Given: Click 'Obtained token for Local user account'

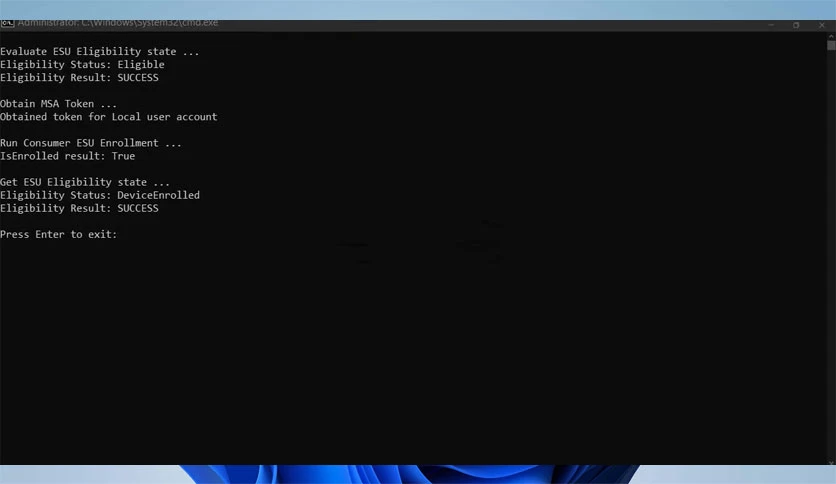Looking at the screenshot, I should tap(108, 117).
